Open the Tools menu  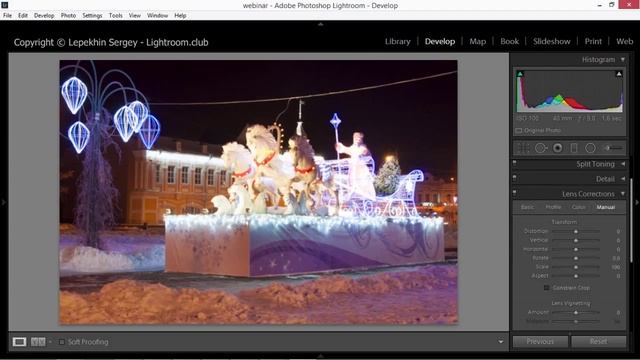[x=116, y=16]
